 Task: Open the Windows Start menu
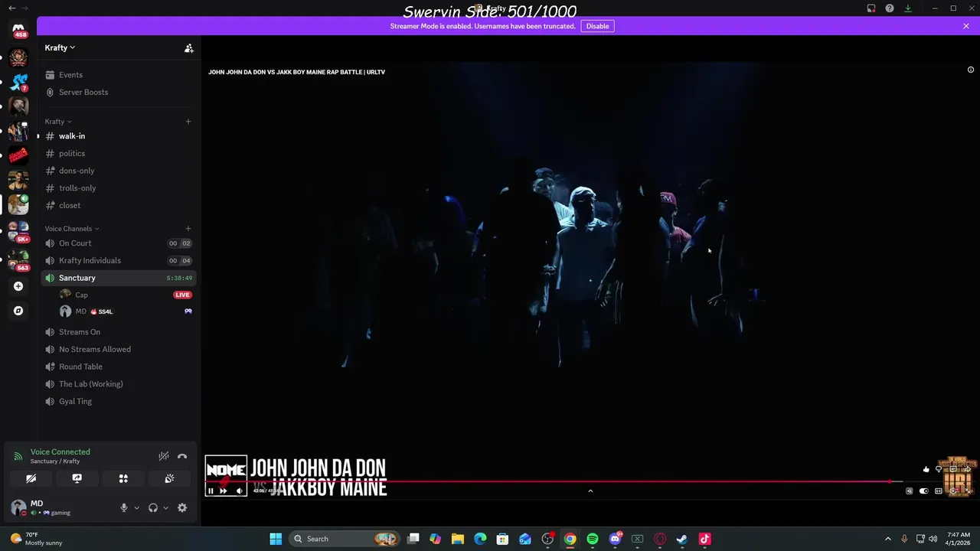coord(276,539)
